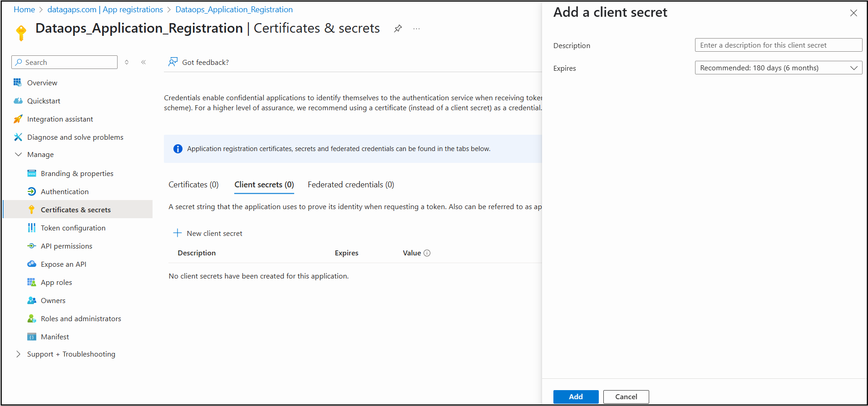Expand Support + Troubleshooting section
868x406 pixels.
coord(19,354)
